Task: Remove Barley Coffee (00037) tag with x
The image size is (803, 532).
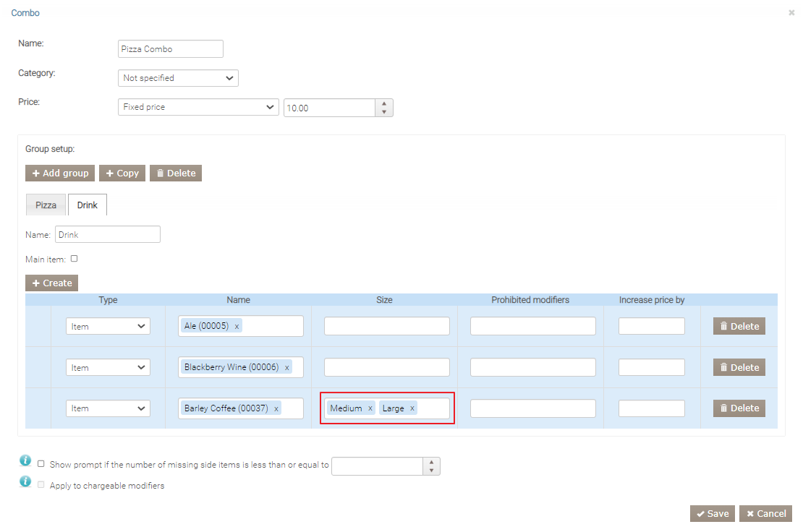Action: tap(276, 409)
